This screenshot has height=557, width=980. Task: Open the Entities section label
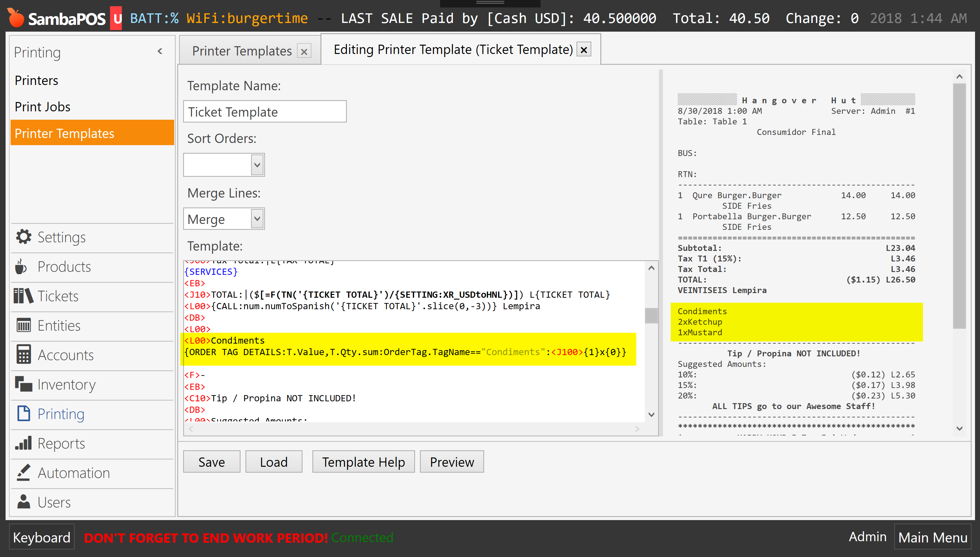pos(59,326)
